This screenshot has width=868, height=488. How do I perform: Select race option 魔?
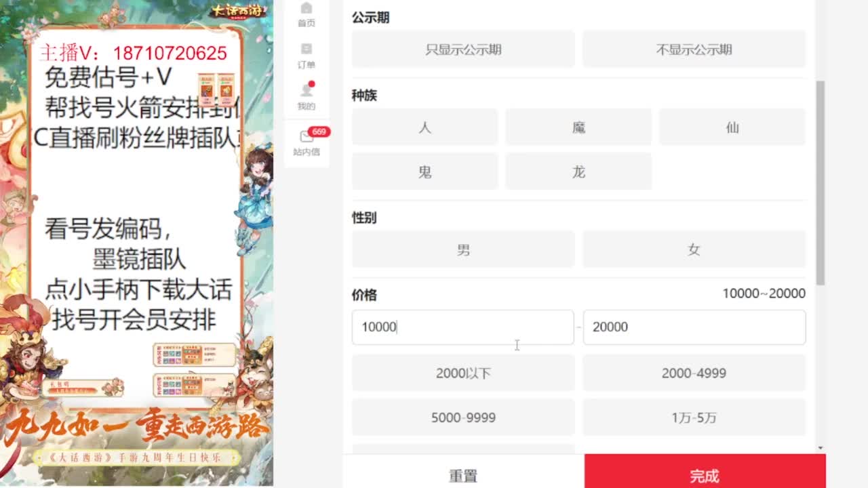[x=578, y=127]
